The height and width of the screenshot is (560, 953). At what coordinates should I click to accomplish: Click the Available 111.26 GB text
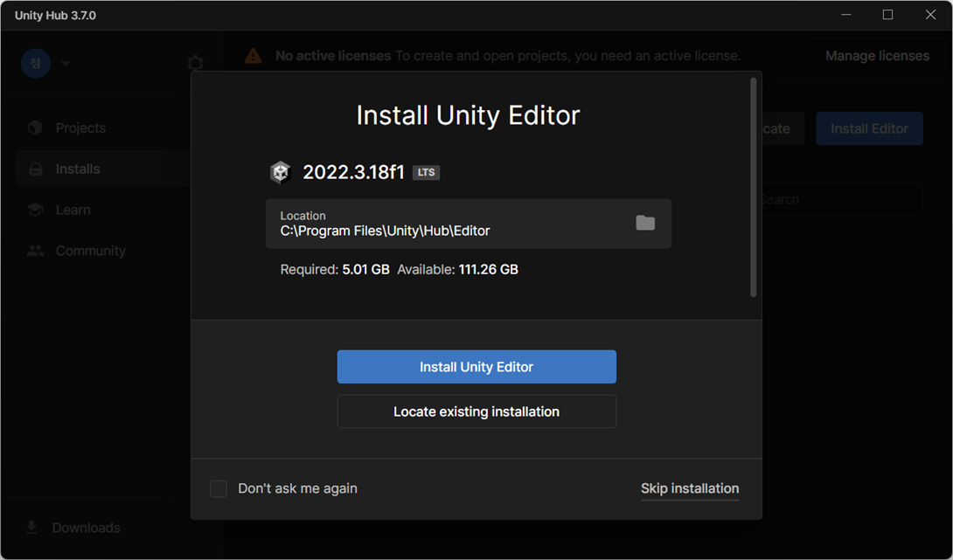click(x=457, y=270)
